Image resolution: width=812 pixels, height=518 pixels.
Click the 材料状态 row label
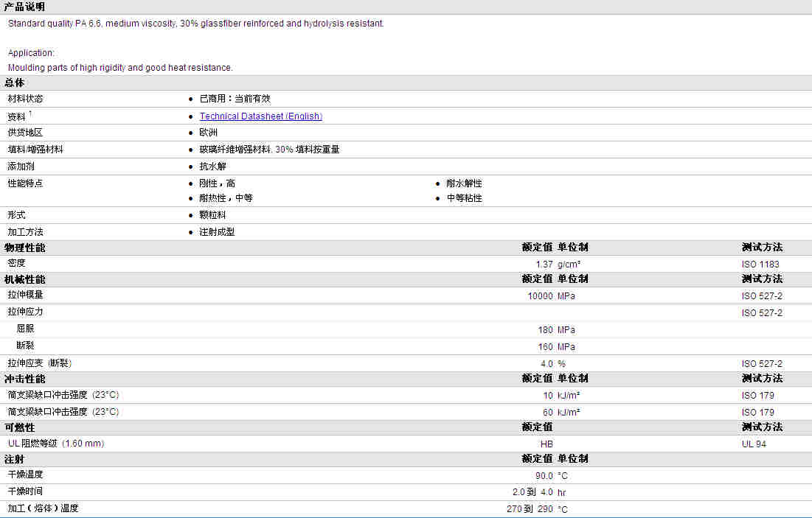pyautogui.click(x=25, y=98)
